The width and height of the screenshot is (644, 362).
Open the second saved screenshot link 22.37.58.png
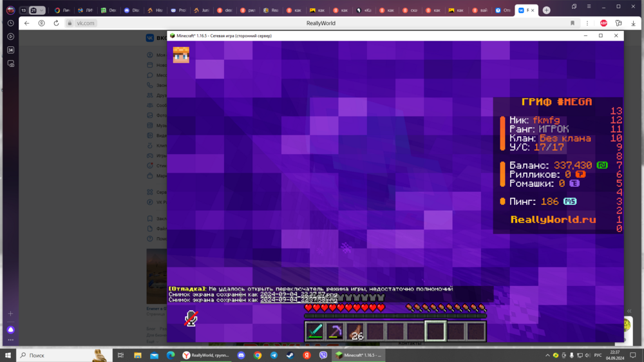[299, 300]
